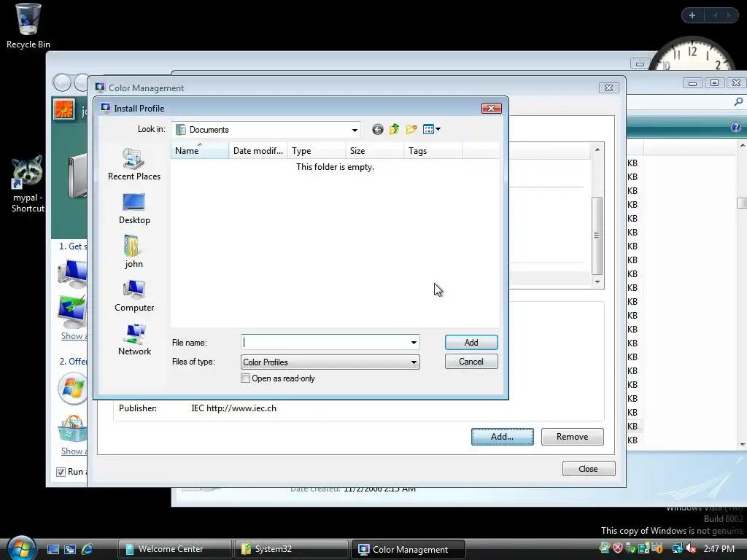This screenshot has height=560, width=747.
Task: Go to Desktop in the places bar
Action: tap(134, 209)
